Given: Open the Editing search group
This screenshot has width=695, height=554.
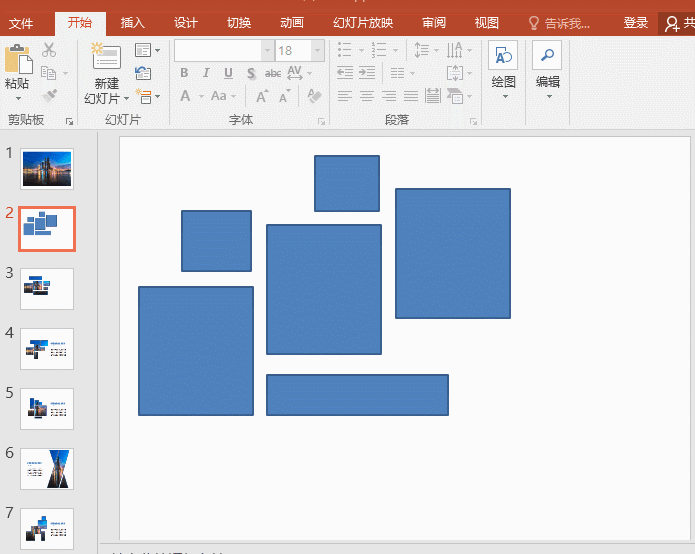Looking at the screenshot, I should coord(547,70).
